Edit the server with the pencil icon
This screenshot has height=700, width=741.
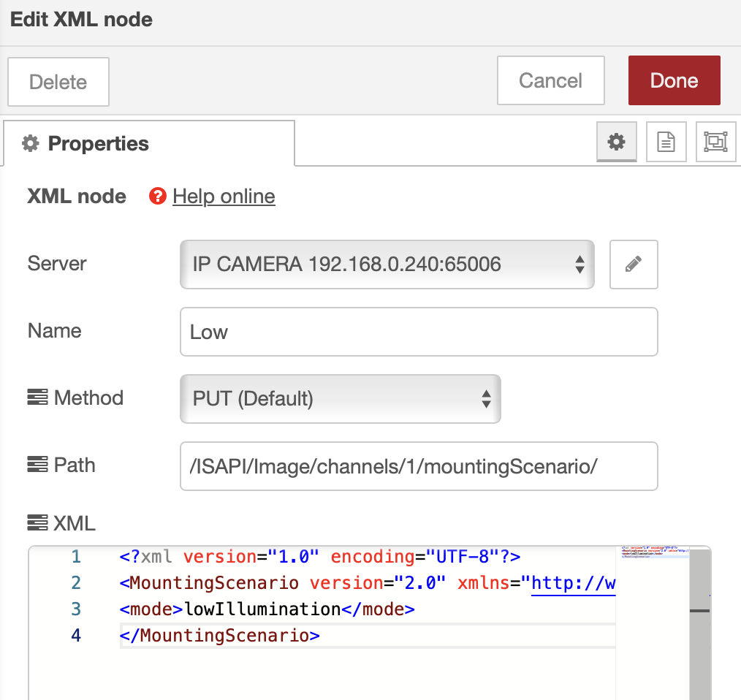633,265
